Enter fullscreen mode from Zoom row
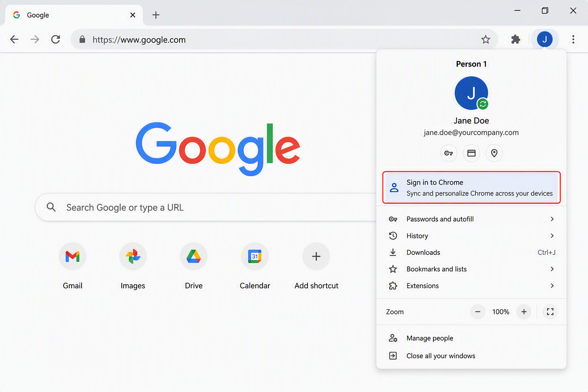This screenshot has width=588, height=392. [550, 312]
